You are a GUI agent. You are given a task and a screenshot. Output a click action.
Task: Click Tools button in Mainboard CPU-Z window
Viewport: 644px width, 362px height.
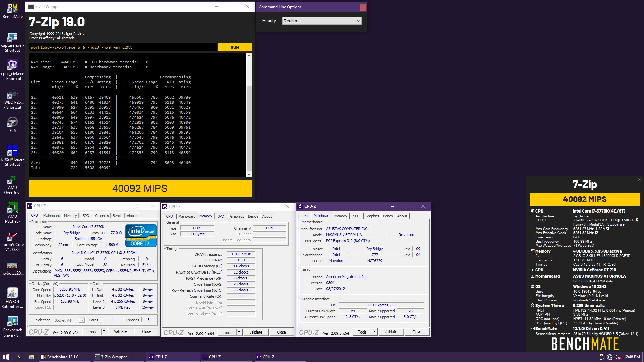(x=362, y=332)
